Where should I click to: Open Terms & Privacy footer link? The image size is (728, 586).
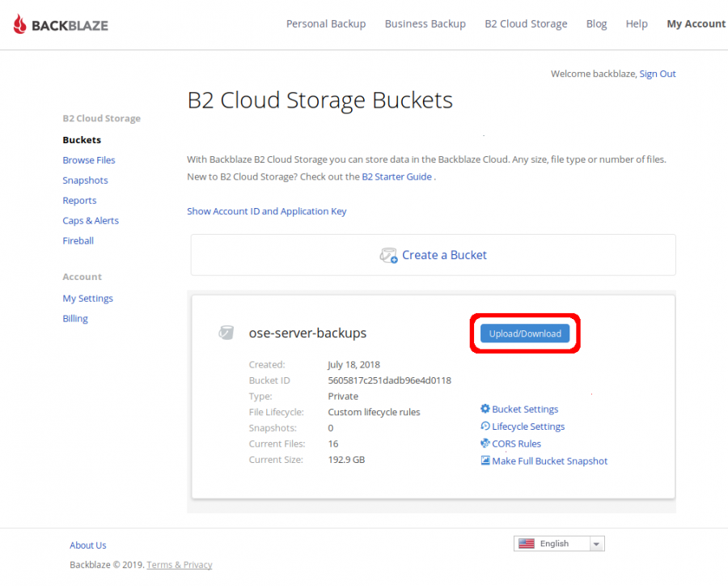click(180, 565)
